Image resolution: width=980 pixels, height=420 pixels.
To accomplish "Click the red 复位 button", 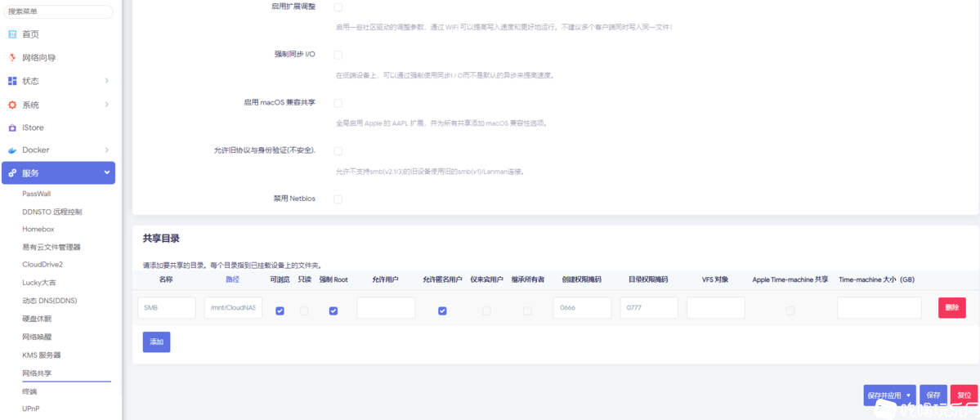I will coord(964,395).
